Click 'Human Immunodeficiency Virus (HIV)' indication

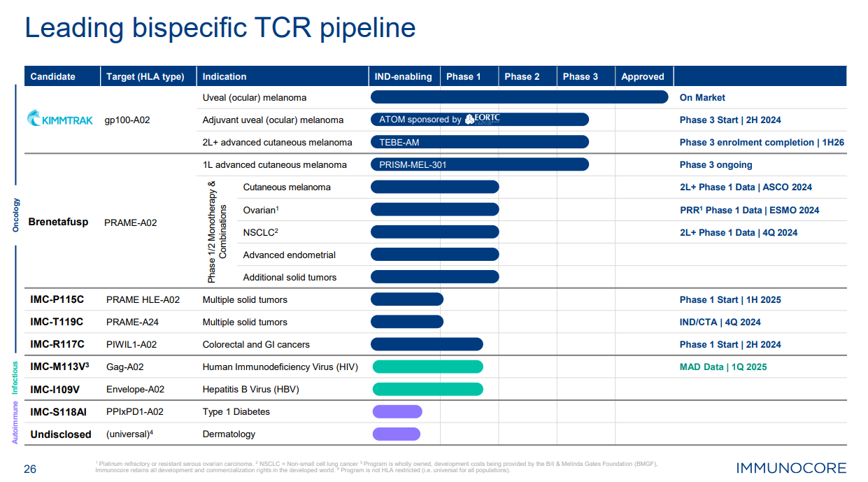(x=280, y=367)
